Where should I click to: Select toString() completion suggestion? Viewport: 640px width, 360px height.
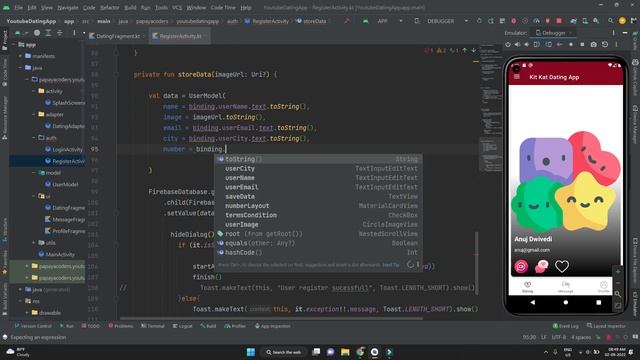(x=318, y=159)
